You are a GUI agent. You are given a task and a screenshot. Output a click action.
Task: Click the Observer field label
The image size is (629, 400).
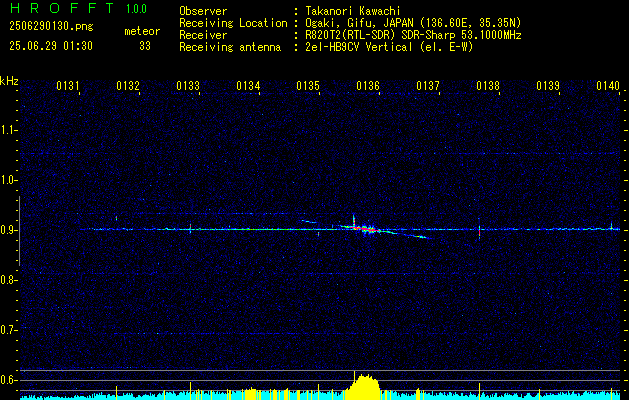203,11
